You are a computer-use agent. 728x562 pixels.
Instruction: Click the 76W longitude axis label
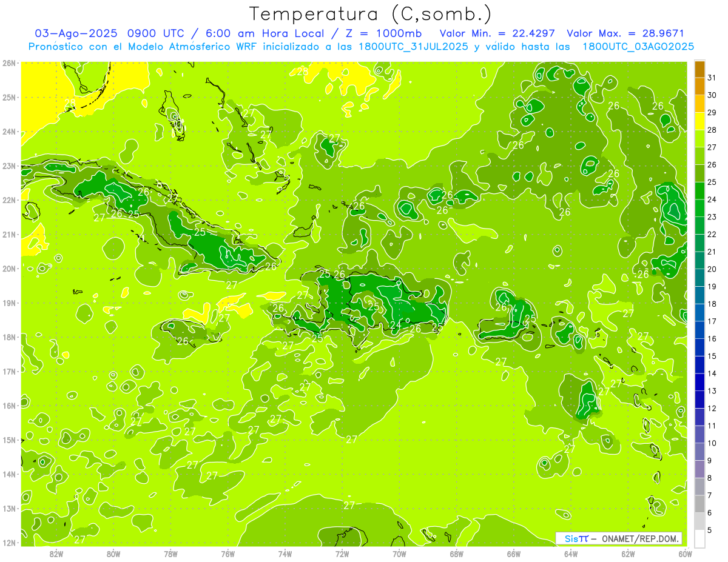point(228,554)
